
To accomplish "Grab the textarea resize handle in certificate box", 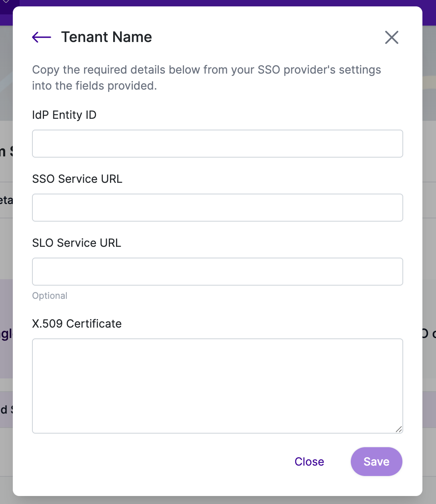I will [x=399, y=429].
